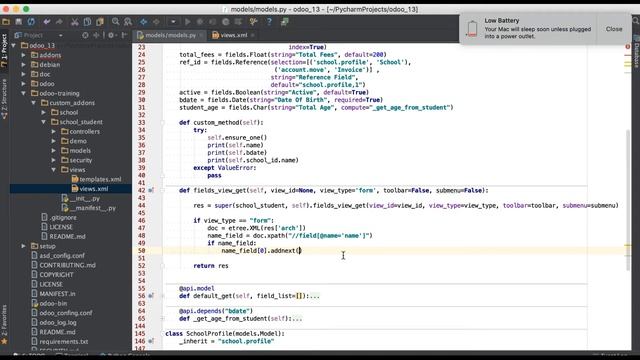Open the Structure side tool window
640x360 pixels.
(4, 98)
